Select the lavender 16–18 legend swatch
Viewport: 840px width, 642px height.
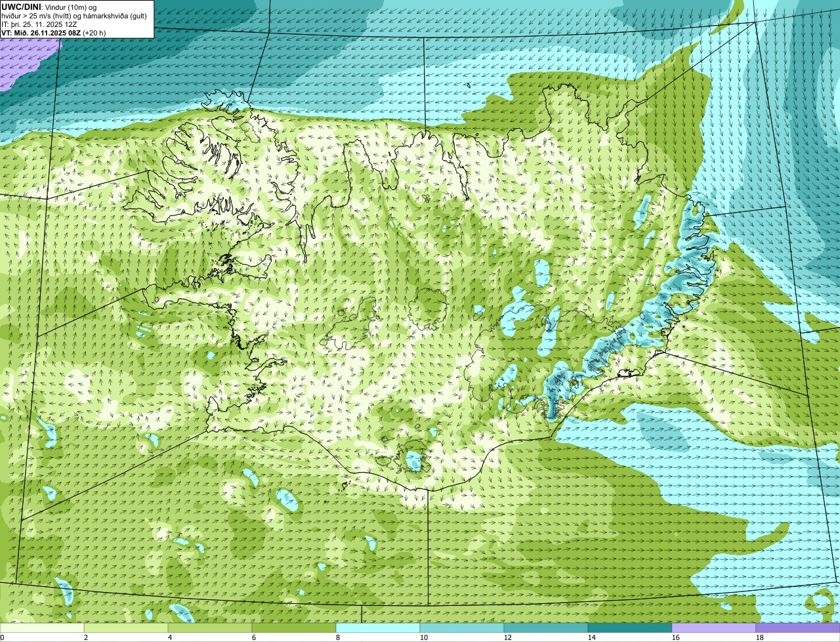tap(714, 628)
